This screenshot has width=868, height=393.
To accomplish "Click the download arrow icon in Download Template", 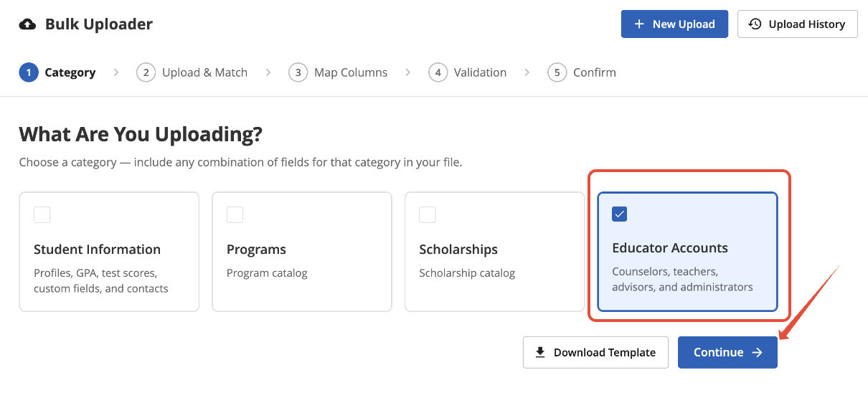I will tap(540, 352).
